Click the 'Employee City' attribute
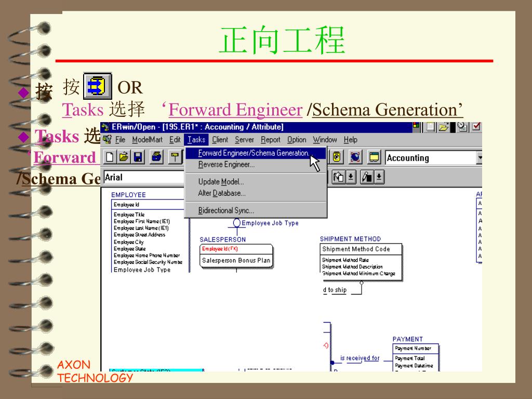This screenshot has width=532, height=399. pyautogui.click(x=129, y=242)
